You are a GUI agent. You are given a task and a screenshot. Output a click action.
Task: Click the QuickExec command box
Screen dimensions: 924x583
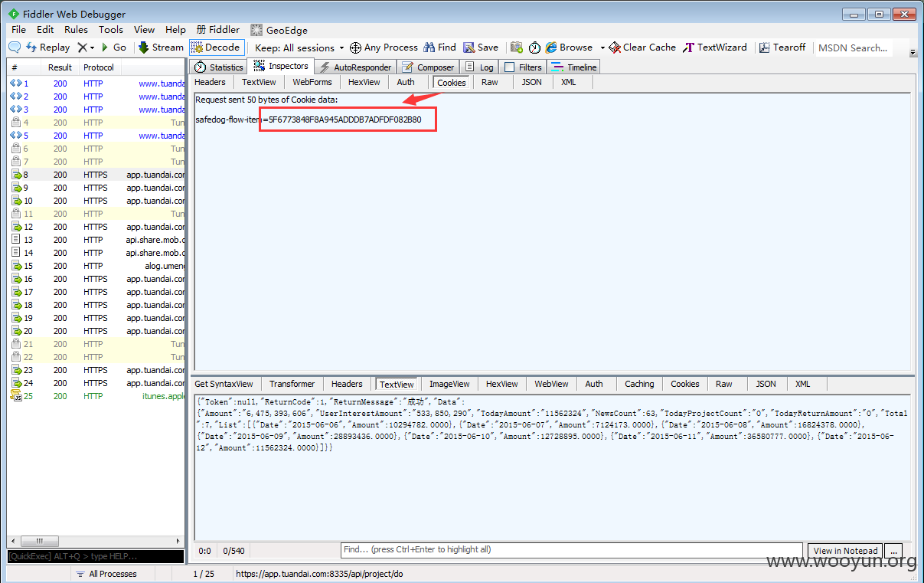pos(96,556)
